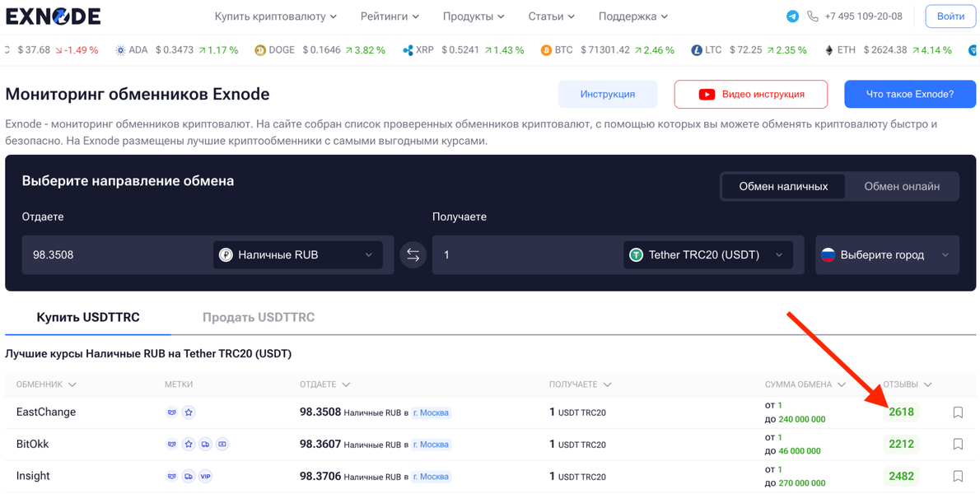Sort by the Сумма обмена column

pyautogui.click(x=805, y=384)
